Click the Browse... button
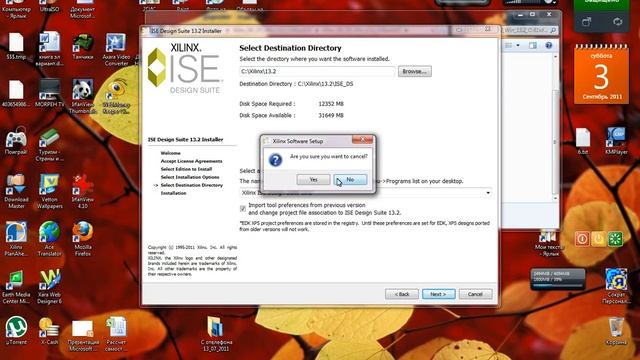This screenshot has height=360, width=640. point(414,71)
